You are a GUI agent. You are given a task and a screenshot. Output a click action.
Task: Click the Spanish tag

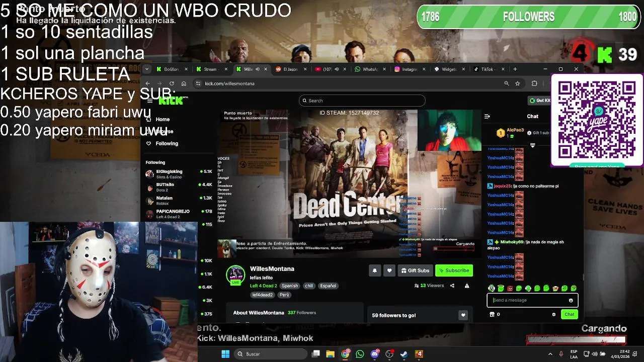[290, 286]
